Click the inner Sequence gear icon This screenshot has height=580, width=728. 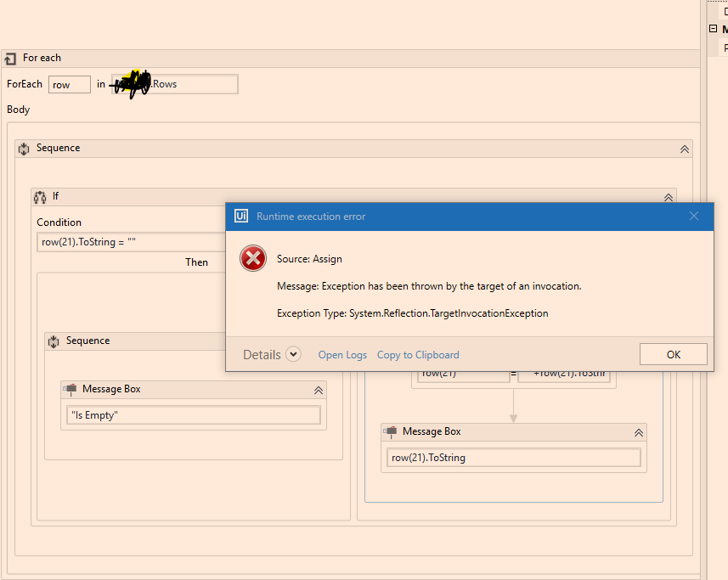pos(53,341)
